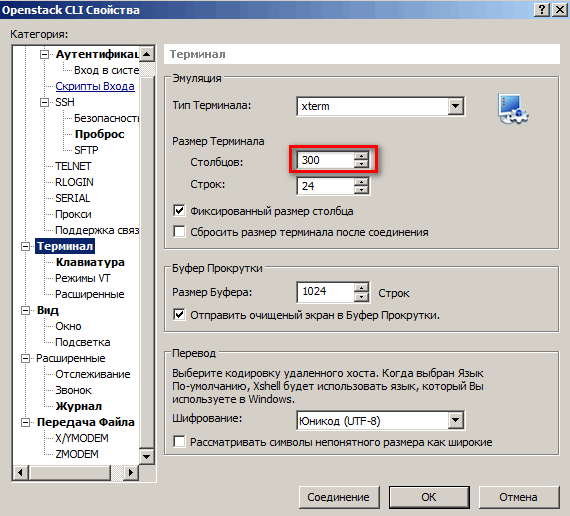
Task: Select SFTP tree item
Action: [x=86, y=150]
